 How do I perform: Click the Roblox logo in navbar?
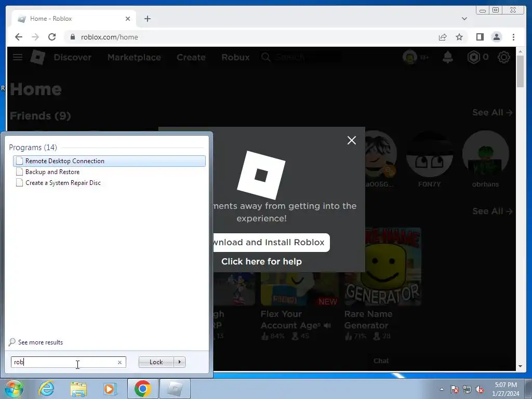(x=37, y=57)
